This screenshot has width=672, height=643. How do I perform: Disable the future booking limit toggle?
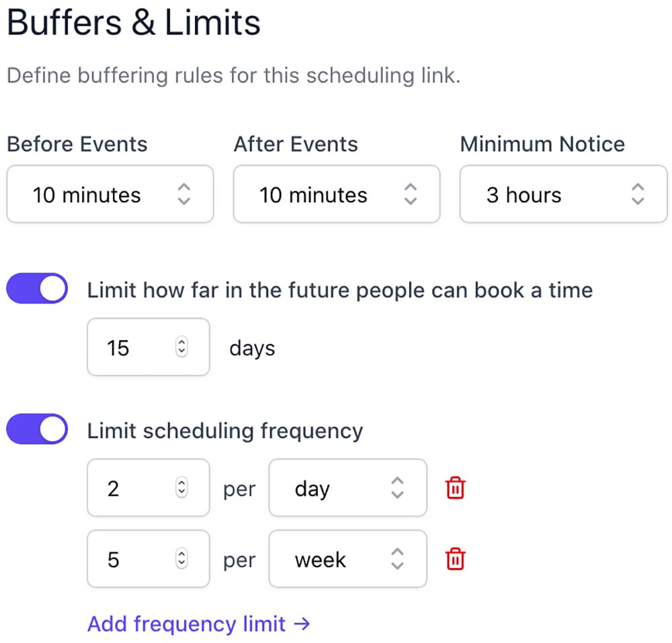[x=37, y=290]
